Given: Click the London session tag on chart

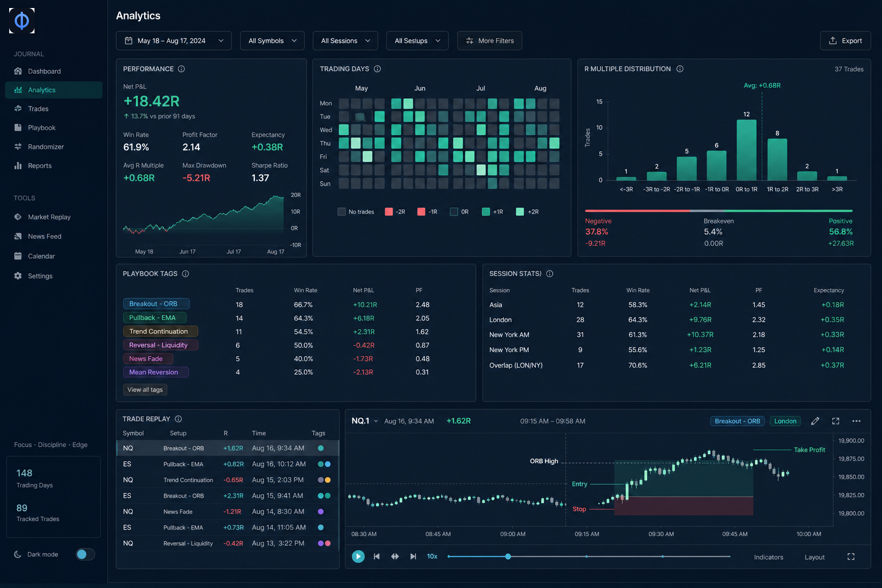Looking at the screenshot, I should (785, 421).
